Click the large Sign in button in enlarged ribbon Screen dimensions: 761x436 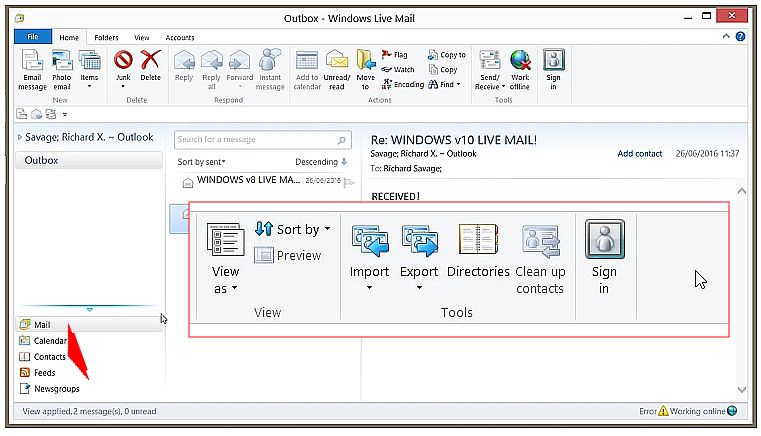click(x=604, y=257)
